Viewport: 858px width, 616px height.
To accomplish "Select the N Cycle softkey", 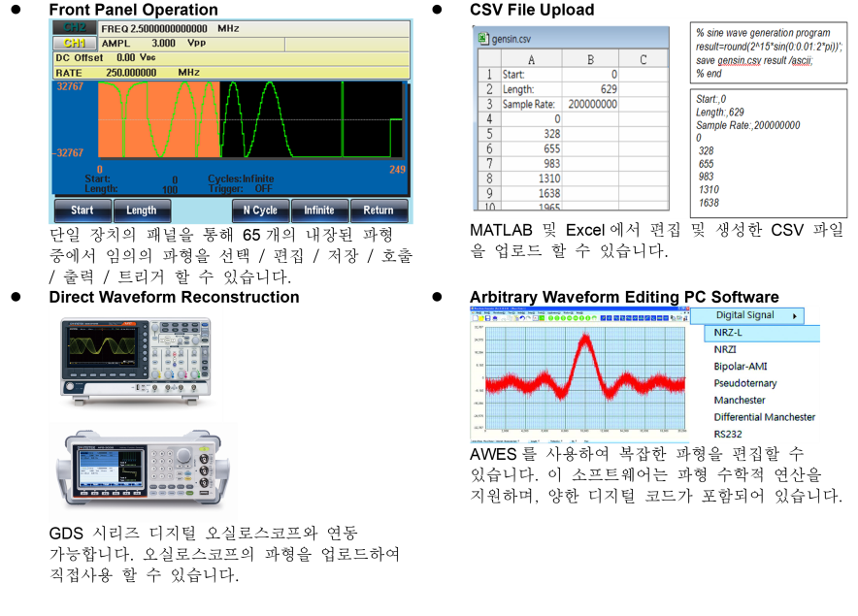I will (260, 211).
